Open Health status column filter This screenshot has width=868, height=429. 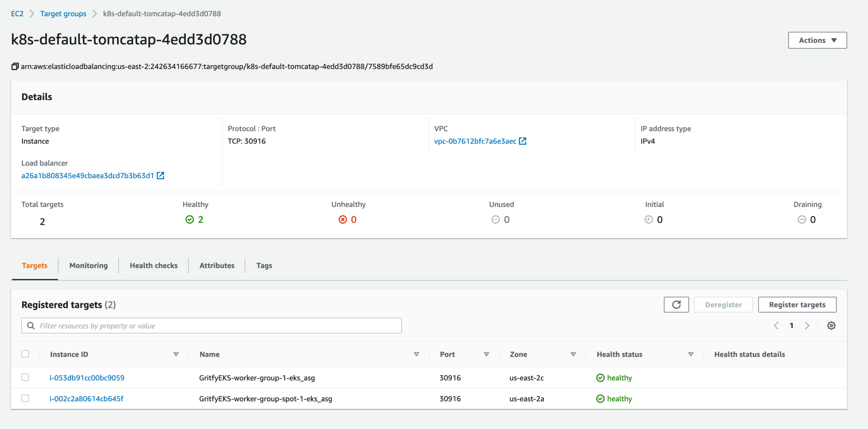pos(691,354)
